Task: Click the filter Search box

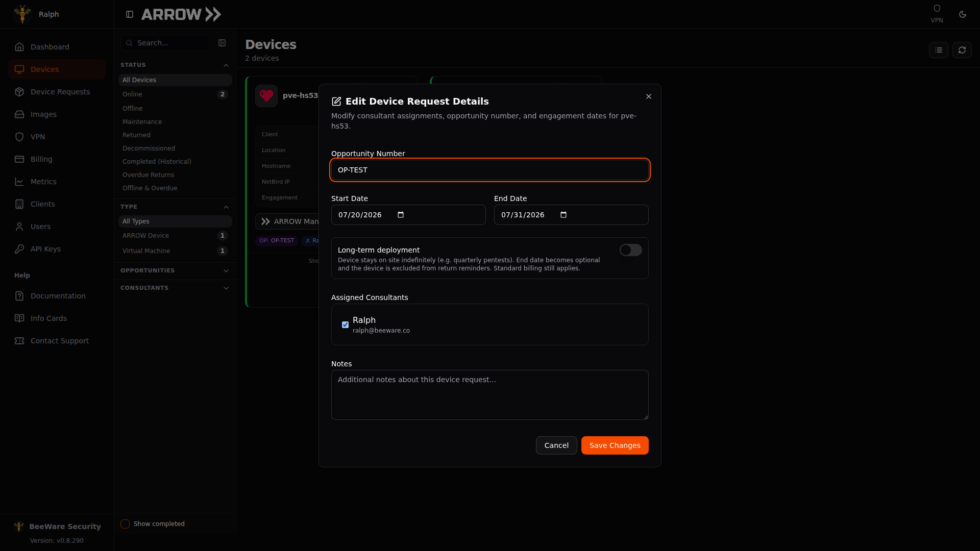Action: [165, 43]
